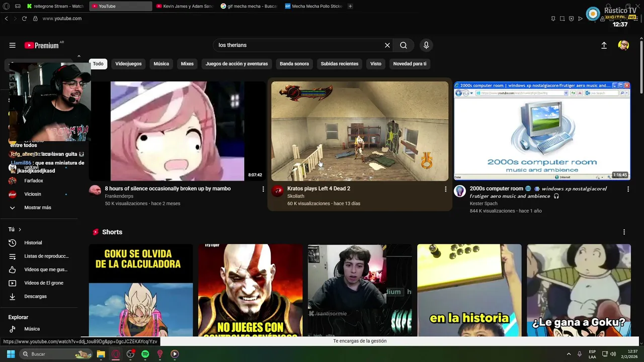This screenshot has height=362, width=644.
Task: Go back with browser arrow
Action: [x=6, y=19]
